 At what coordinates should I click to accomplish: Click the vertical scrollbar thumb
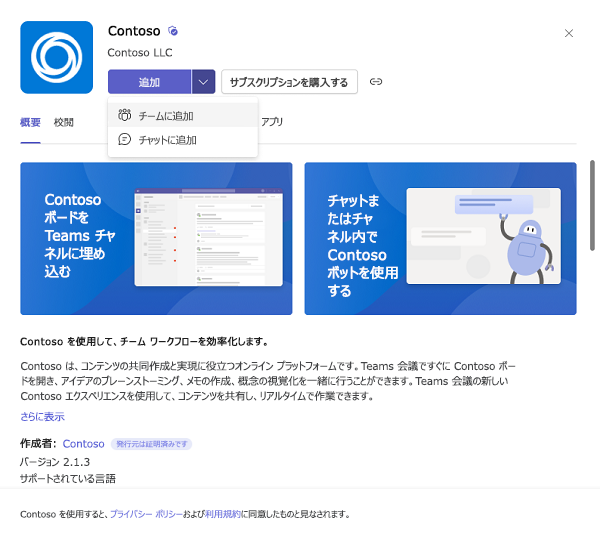(592, 205)
